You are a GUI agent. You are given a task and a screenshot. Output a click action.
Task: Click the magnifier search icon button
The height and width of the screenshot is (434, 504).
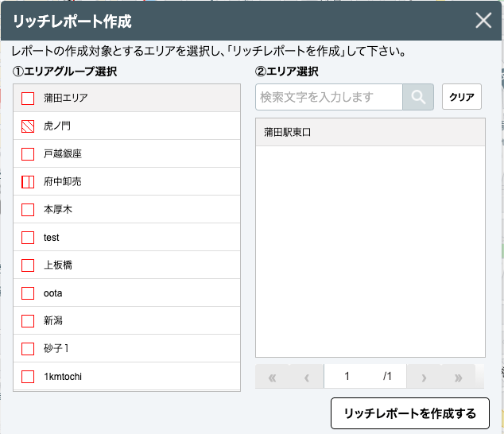(x=418, y=97)
